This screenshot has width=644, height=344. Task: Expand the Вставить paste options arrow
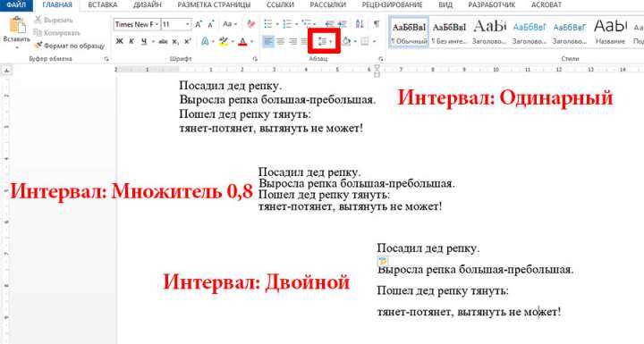[x=17, y=47]
